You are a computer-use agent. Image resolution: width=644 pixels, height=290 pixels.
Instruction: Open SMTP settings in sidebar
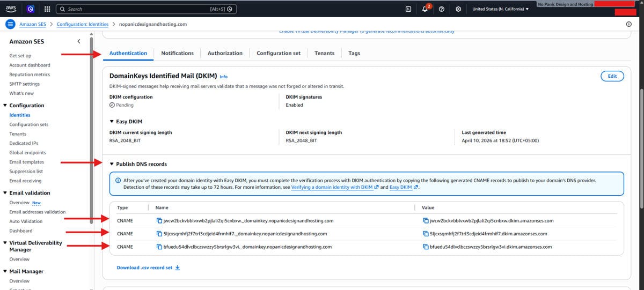tap(24, 84)
